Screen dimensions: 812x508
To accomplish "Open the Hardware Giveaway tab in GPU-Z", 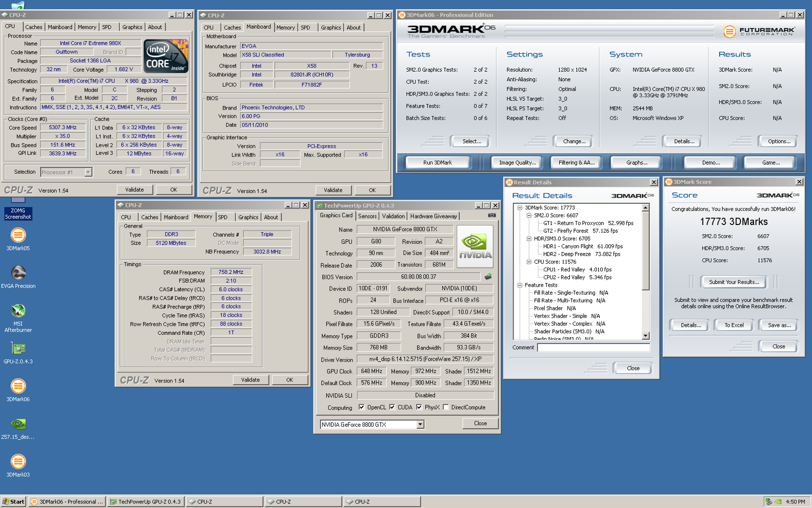I will [x=433, y=216].
